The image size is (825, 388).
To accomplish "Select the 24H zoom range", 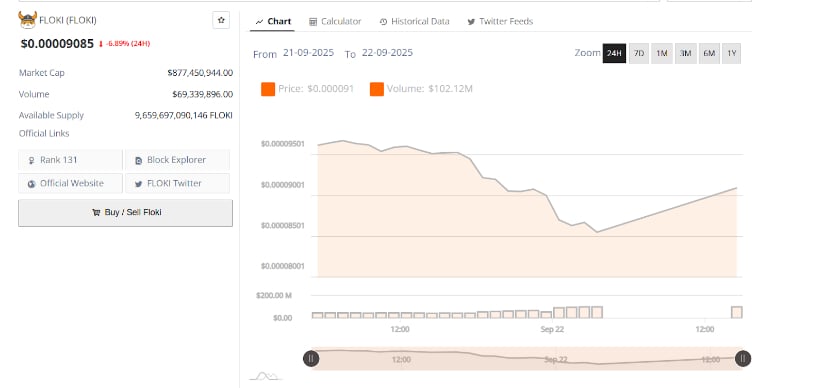I will 614,53.
